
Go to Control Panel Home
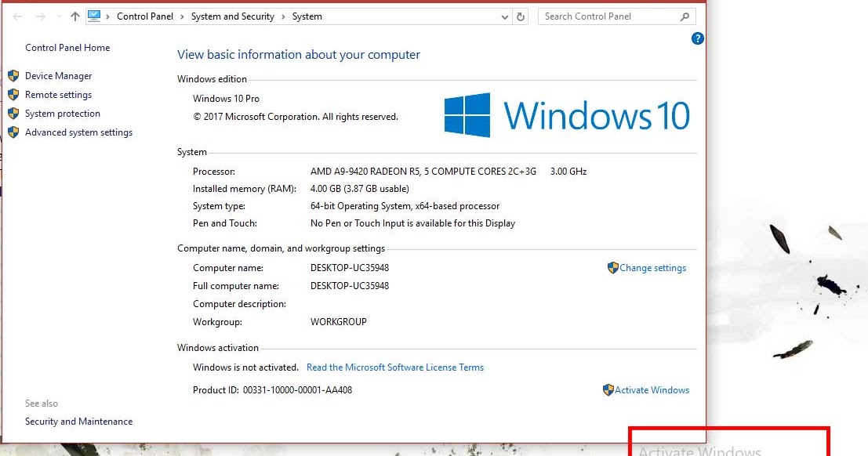coord(67,48)
